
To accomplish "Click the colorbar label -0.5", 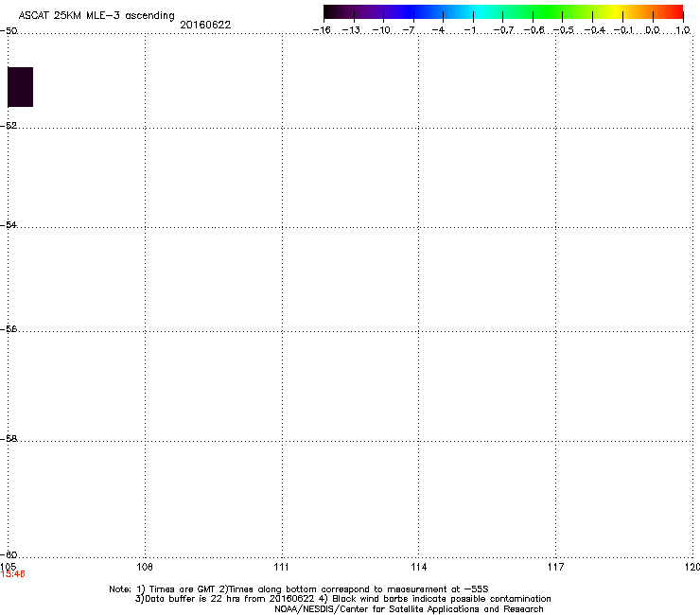I will tap(564, 30).
